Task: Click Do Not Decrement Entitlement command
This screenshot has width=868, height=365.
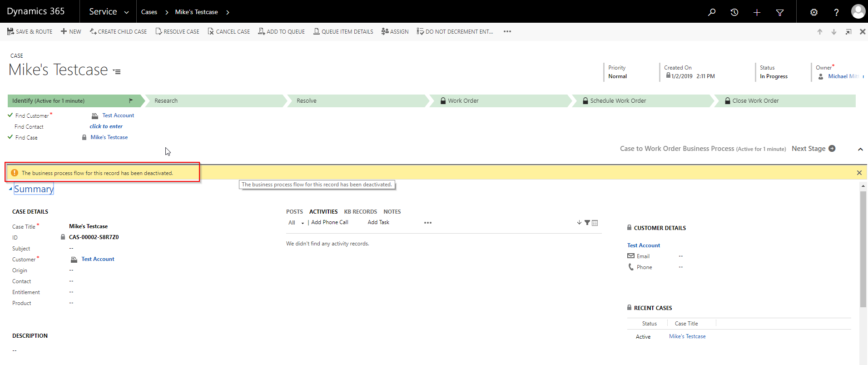Action: [455, 31]
